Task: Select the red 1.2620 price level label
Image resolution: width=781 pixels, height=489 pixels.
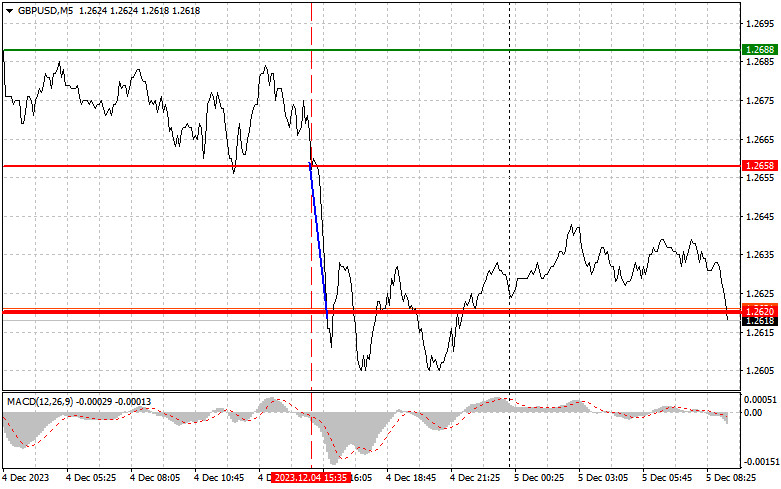Action: (x=760, y=311)
